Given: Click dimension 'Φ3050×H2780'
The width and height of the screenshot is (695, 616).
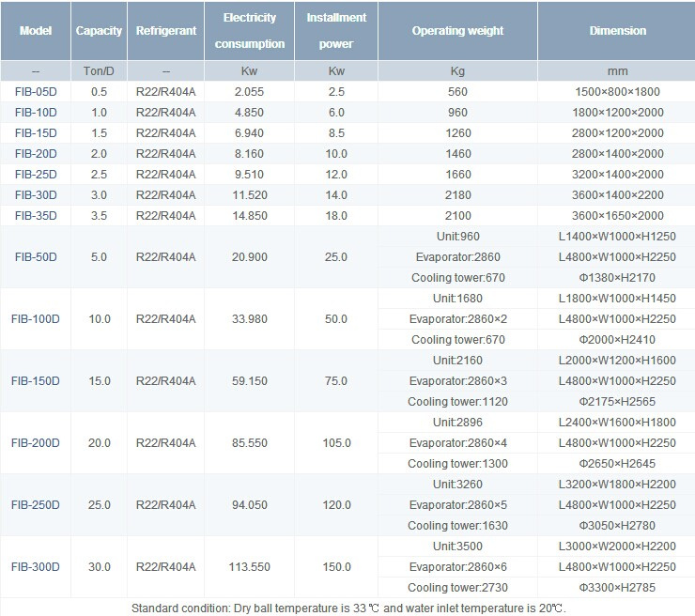Looking at the screenshot, I should pyautogui.click(x=617, y=526).
